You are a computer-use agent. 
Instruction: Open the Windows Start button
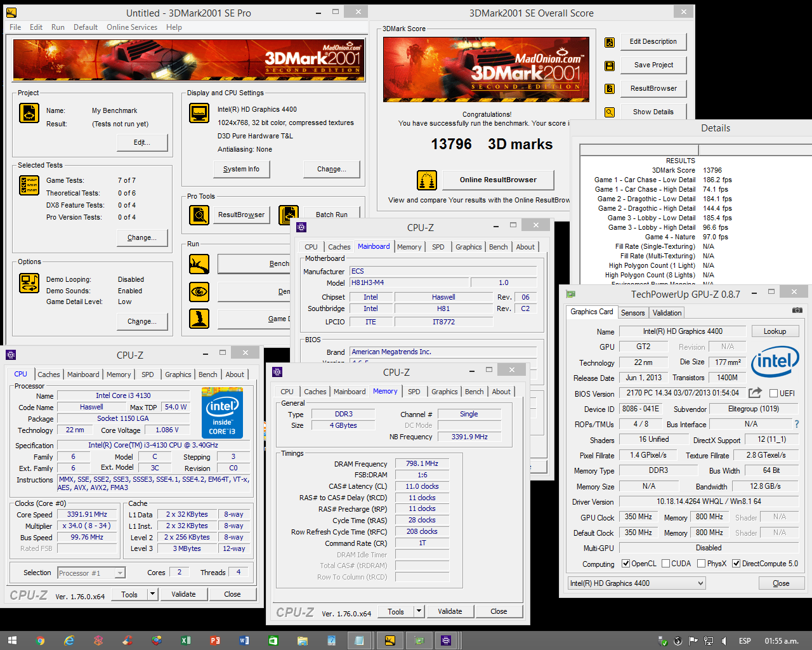coord(12,640)
